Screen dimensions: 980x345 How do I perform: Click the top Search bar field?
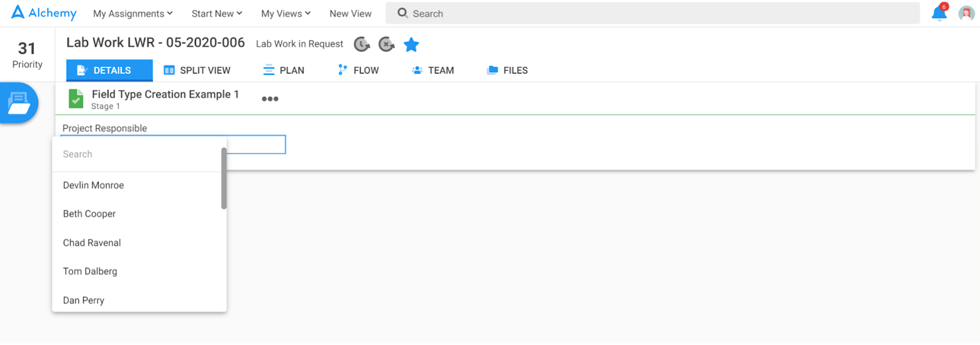[x=653, y=13]
